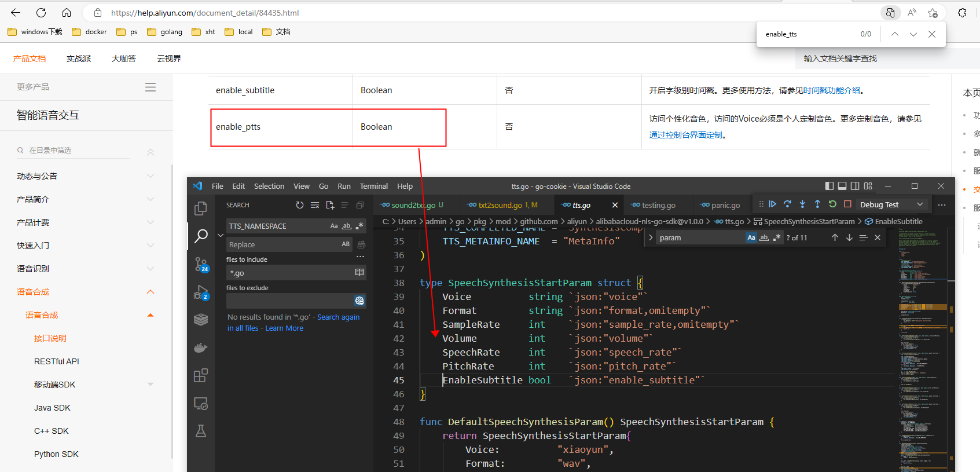Expand replace mode in editor find widget
The image size is (980, 472).
click(x=651, y=237)
